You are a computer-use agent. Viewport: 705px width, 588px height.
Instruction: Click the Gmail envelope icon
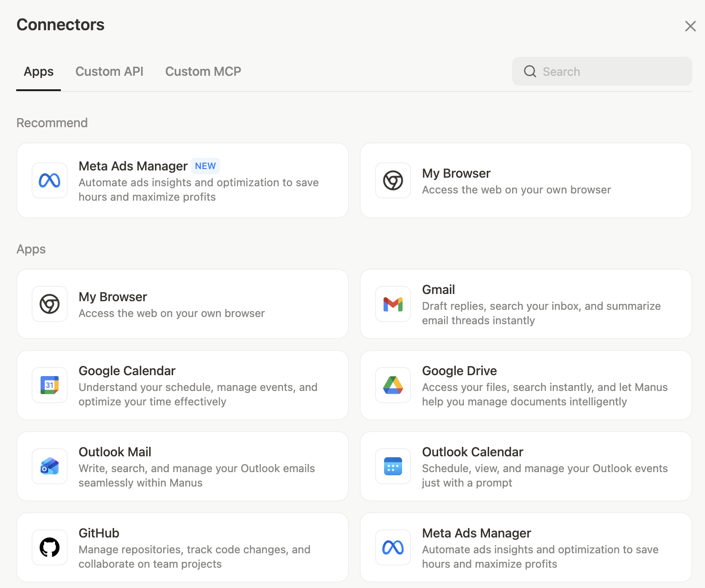click(393, 304)
